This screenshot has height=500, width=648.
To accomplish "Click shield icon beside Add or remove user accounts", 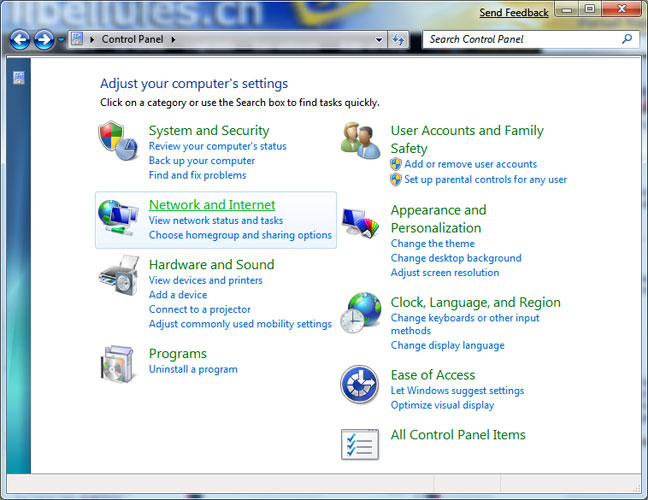I will tap(395, 164).
